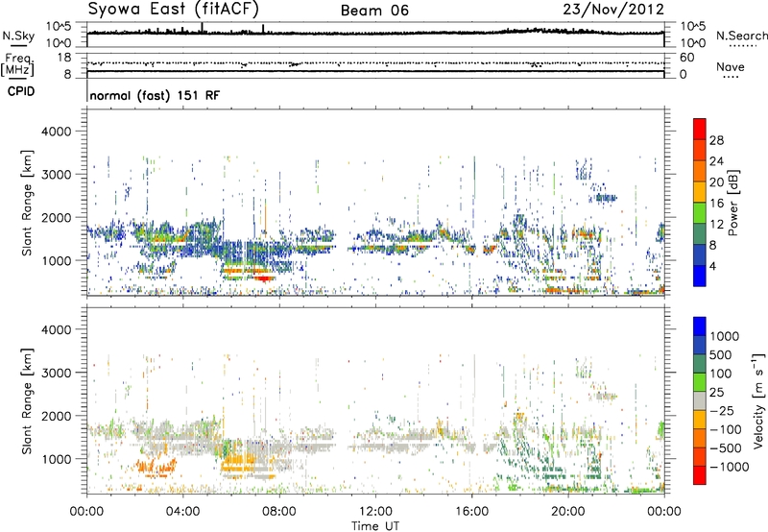Screen dimensions: 768x532
Task: Click the "16" tick on Power colorbar
Action: tap(716, 204)
